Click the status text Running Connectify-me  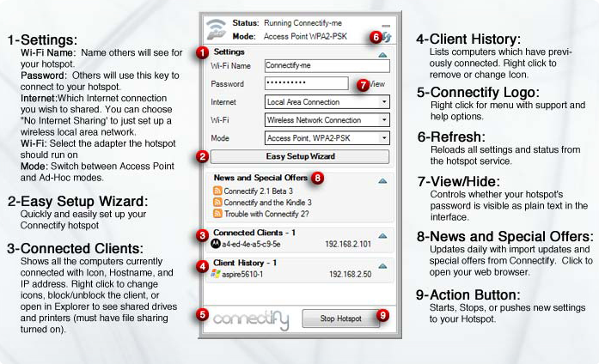coord(303,23)
